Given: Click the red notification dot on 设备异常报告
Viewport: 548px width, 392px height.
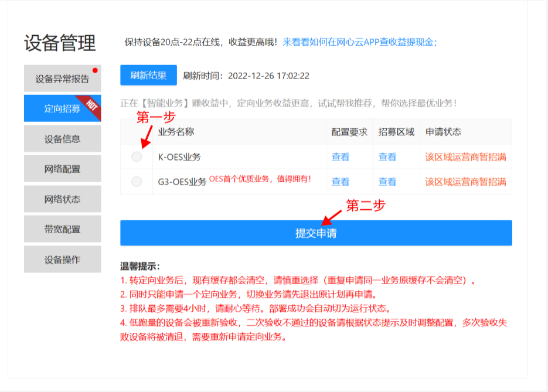Looking at the screenshot, I should (95, 70).
